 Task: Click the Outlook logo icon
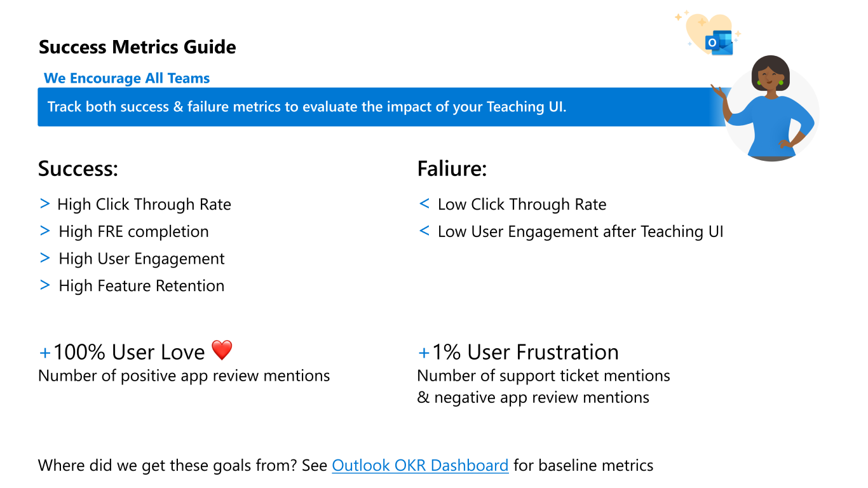click(x=719, y=42)
